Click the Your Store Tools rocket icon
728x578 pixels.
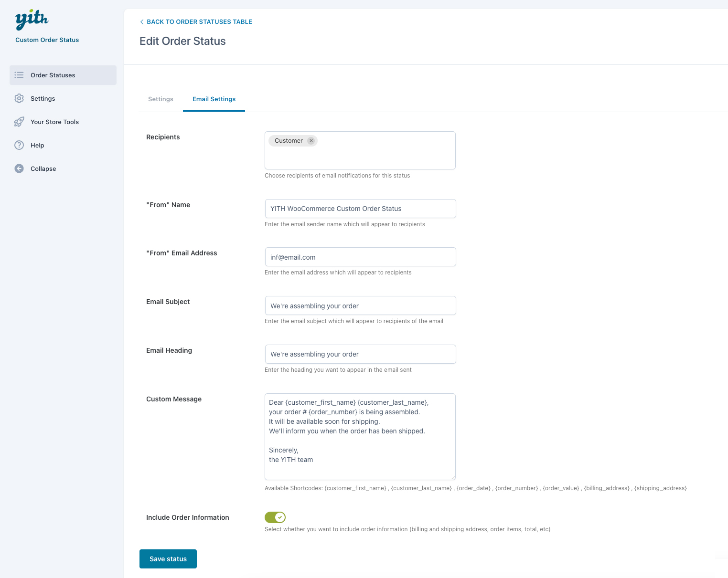[19, 122]
